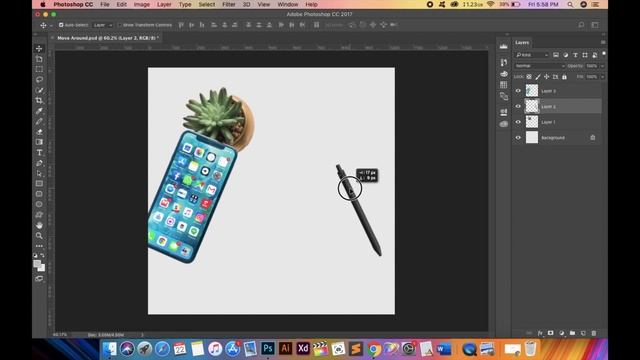Filter layers by adjustment layer icon

pos(565,55)
